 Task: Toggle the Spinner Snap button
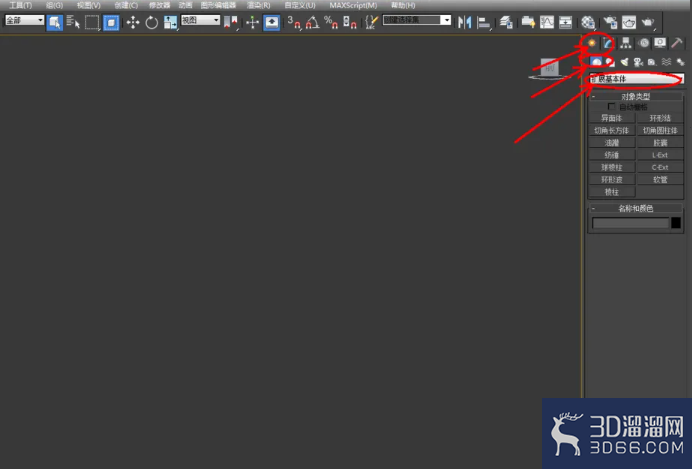point(350,22)
